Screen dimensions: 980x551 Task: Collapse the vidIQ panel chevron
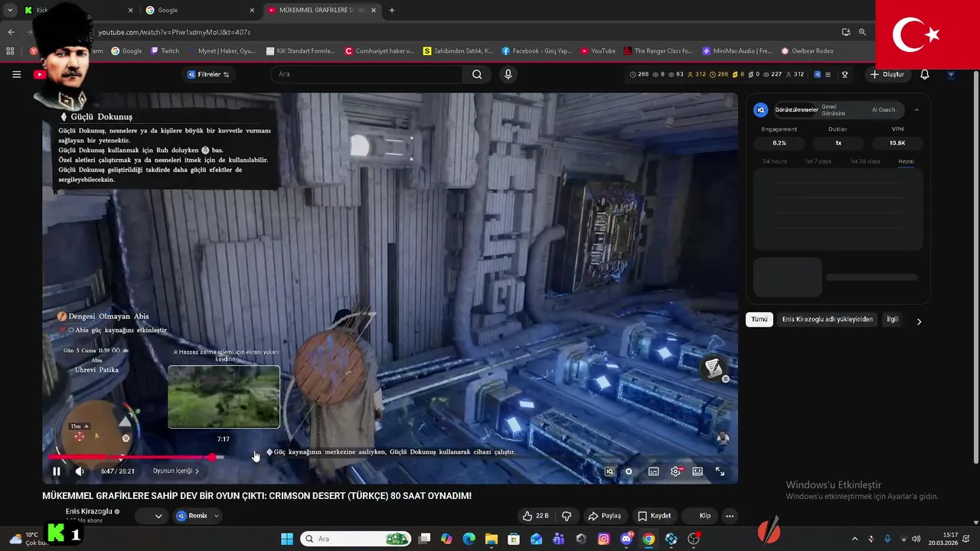pyautogui.click(x=916, y=109)
